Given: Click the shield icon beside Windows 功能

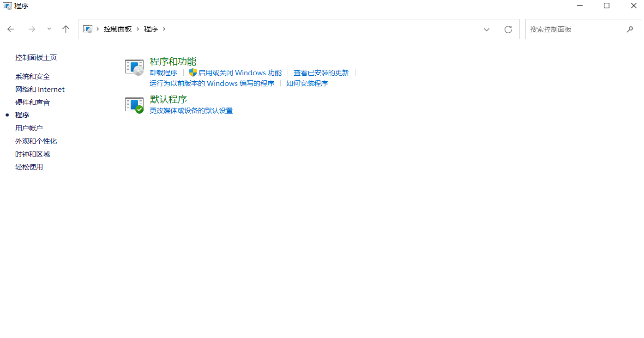Looking at the screenshot, I should (x=193, y=72).
